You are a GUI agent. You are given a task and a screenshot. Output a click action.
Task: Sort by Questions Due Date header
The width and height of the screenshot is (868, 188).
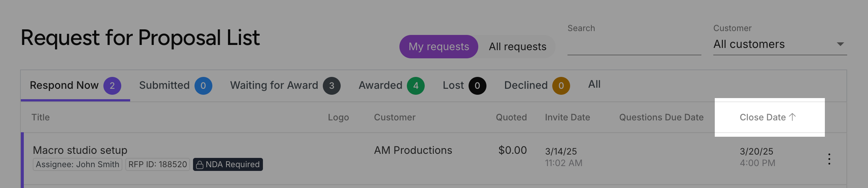661,117
